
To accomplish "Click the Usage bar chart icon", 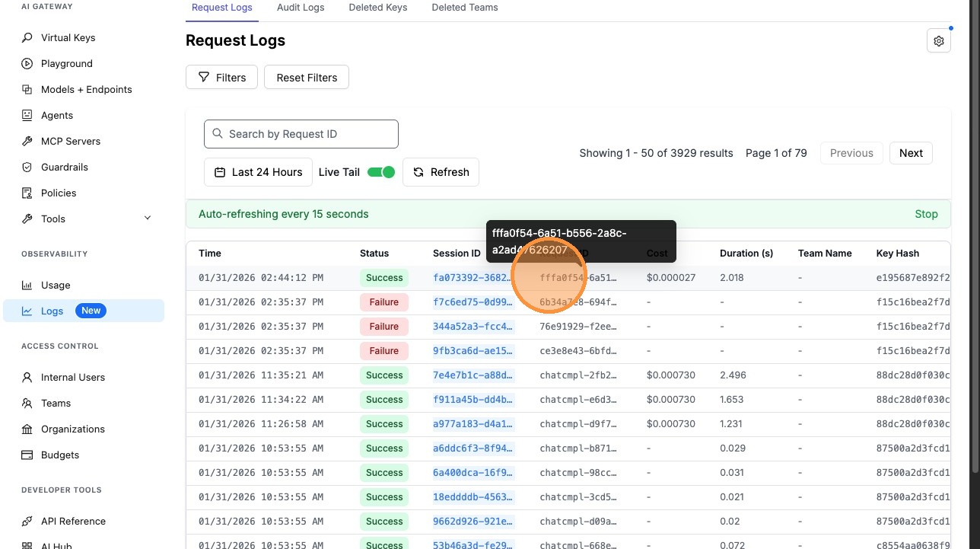I will pyautogui.click(x=27, y=285).
